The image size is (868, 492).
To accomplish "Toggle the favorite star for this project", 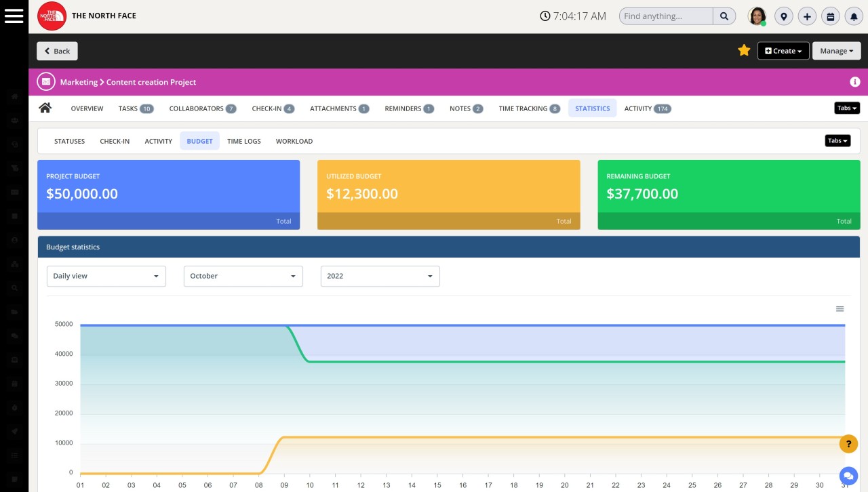I will pyautogui.click(x=744, y=50).
